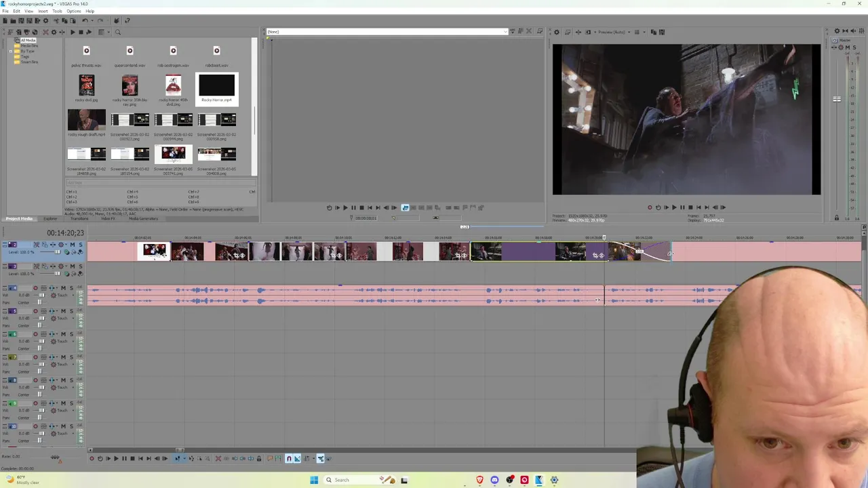This screenshot has height=488, width=868.
Task: Pause the trimmer preview
Action: [353, 208]
